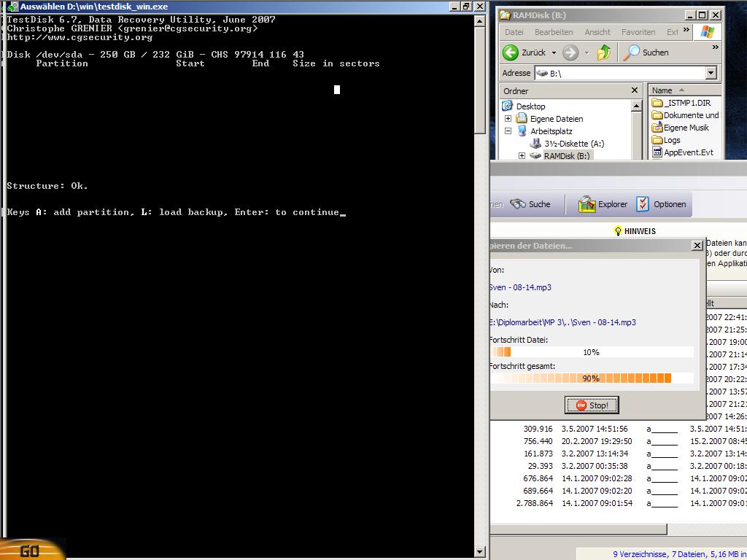Select 3½-Diskette (A:) in the tree

coord(568,144)
